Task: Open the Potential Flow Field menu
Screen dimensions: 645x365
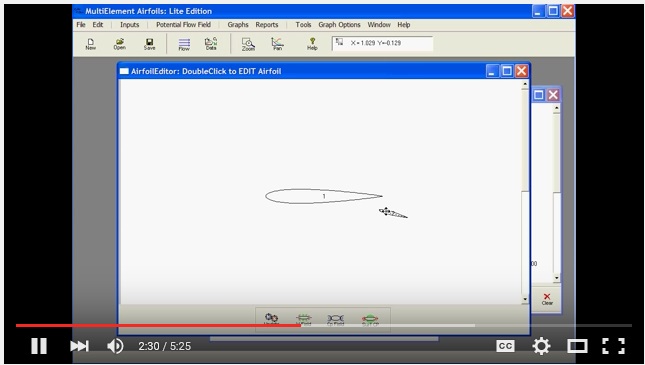Action: coord(183,25)
